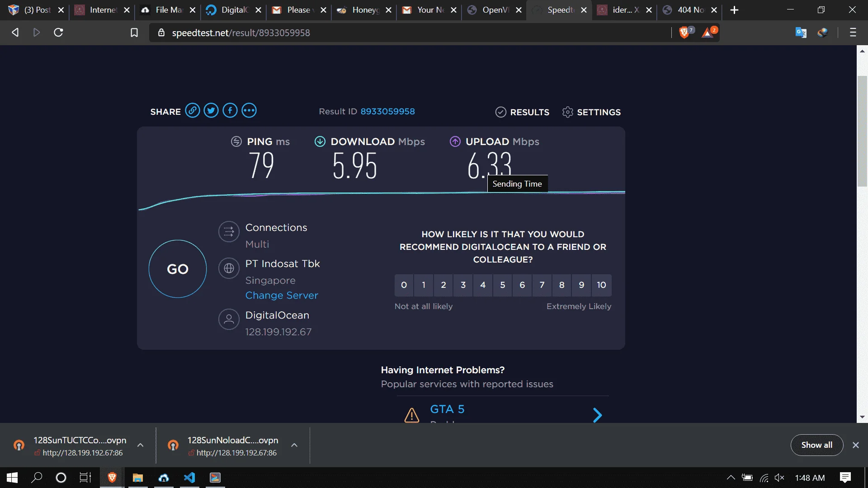Show all downloads

tap(816, 445)
